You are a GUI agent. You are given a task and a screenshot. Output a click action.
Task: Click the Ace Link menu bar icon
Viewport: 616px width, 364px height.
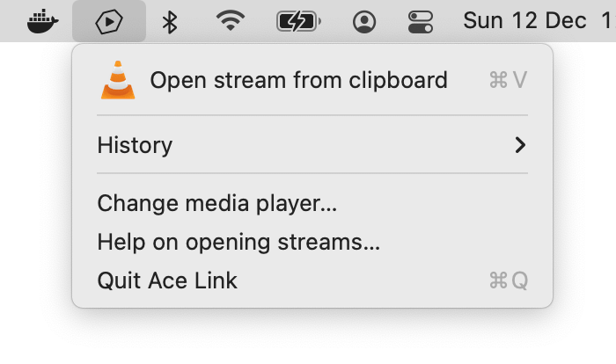click(109, 21)
